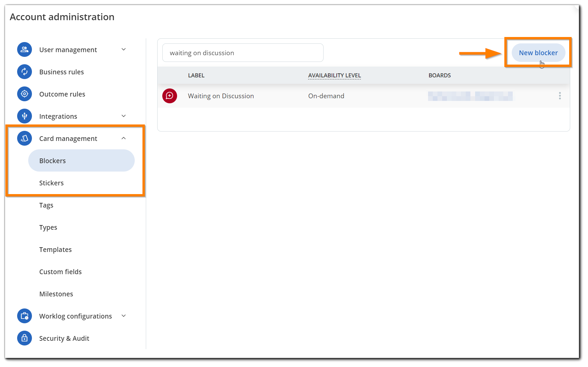Click the Security & Audit lock icon

(x=25, y=338)
